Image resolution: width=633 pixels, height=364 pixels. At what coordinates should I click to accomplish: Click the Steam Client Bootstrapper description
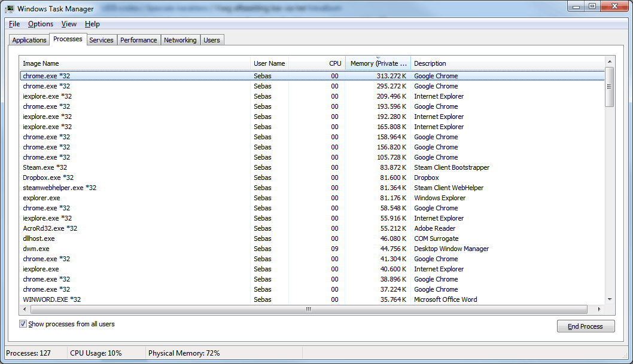point(452,167)
